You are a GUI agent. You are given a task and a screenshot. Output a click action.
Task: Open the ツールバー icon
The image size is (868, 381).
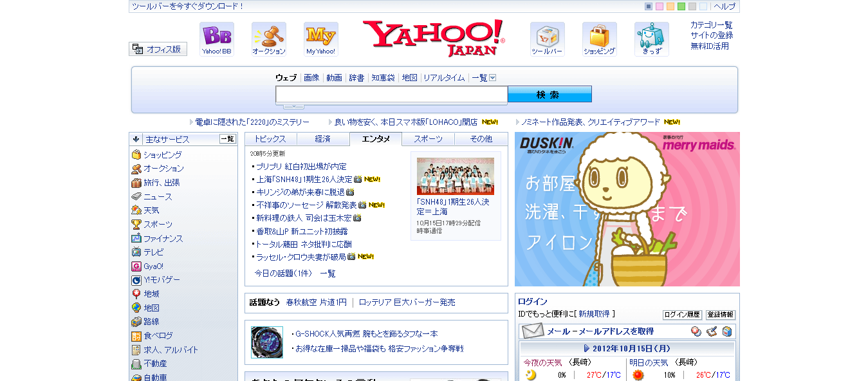548,39
